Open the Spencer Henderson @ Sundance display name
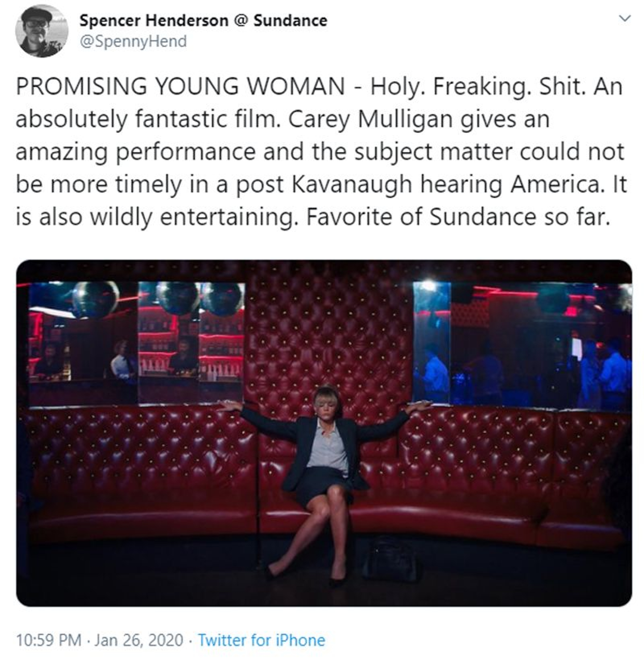Image resolution: width=644 pixels, height=660 pixels. [203, 21]
